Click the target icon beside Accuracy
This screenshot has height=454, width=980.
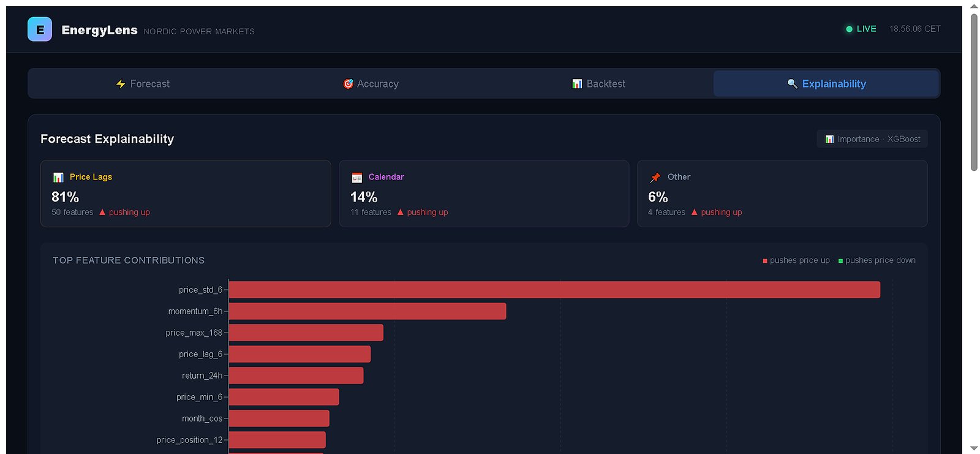click(348, 84)
